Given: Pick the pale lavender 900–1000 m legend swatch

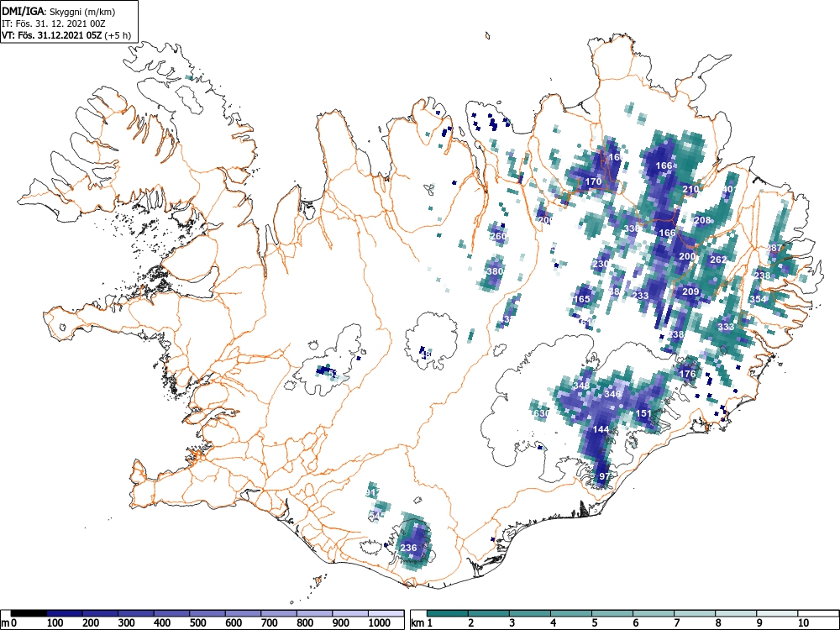Looking at the screenshot, I should coord(350,613).
